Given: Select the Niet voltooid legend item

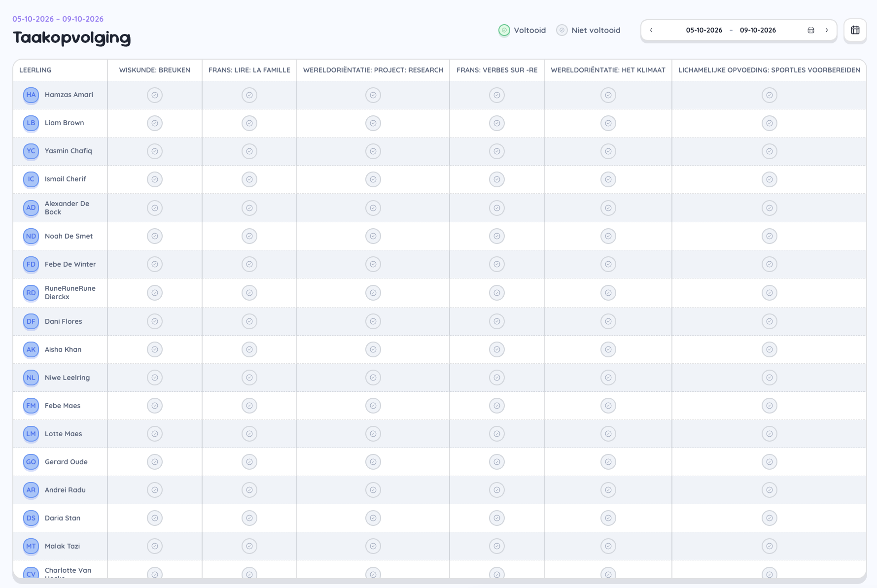Looking at the screenshot, I should point(588,30).
